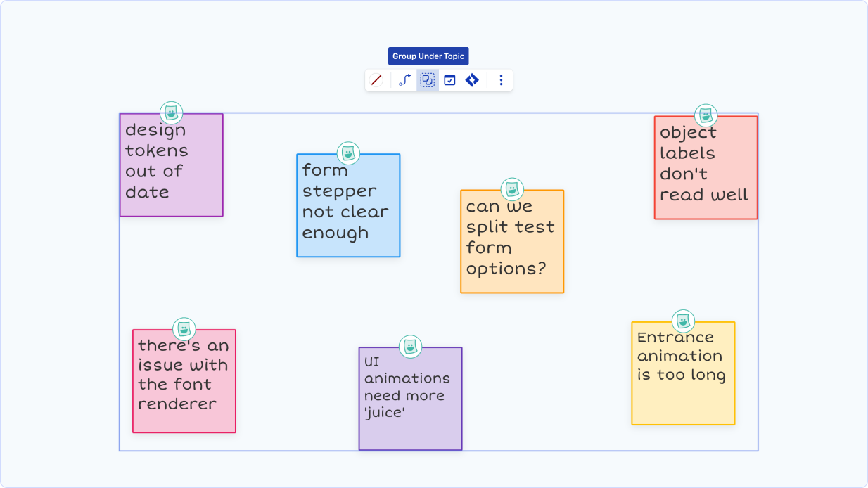Click avatar icon above 'form stepper' note
Screen dimensions: 868x488
pyautogui.click(x=348, y=153)
